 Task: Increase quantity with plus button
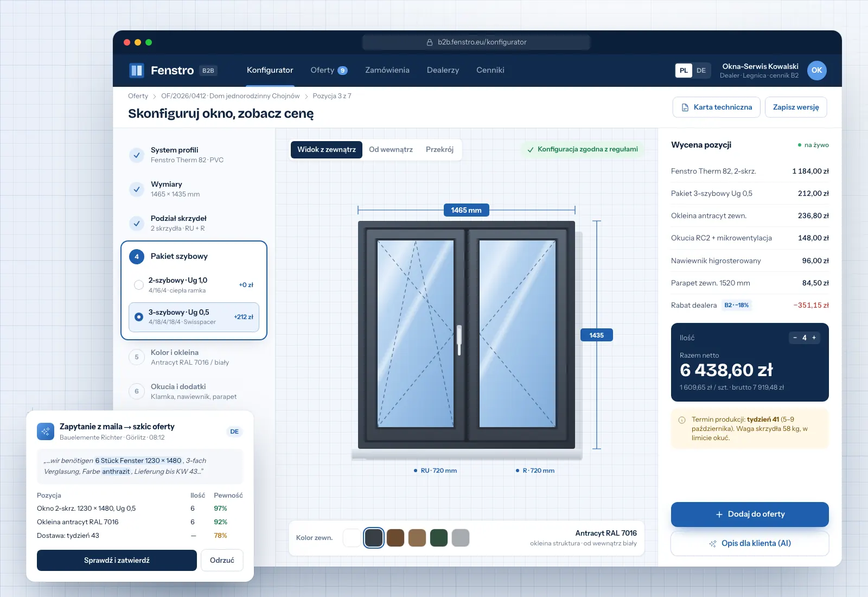pyautogui.click(x=814, y=338)
